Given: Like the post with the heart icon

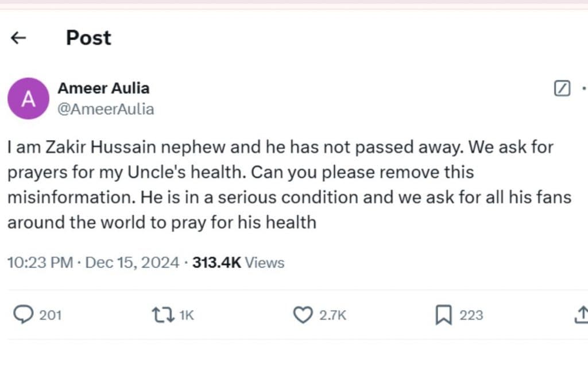Looking at the screenshot, I should [x=302, y=315].
